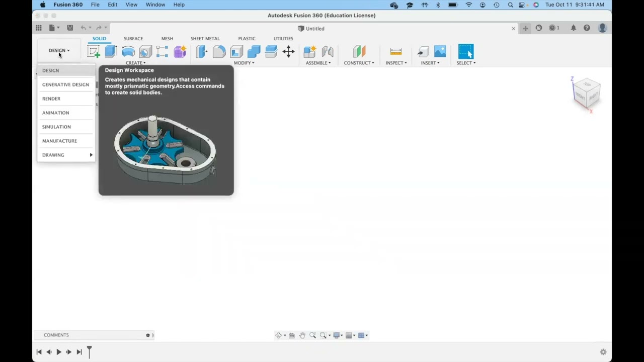Image resolution: width=644 pixels, height=362 pixels.
Task: Select the Joint tool
Action: pos(328,51)
